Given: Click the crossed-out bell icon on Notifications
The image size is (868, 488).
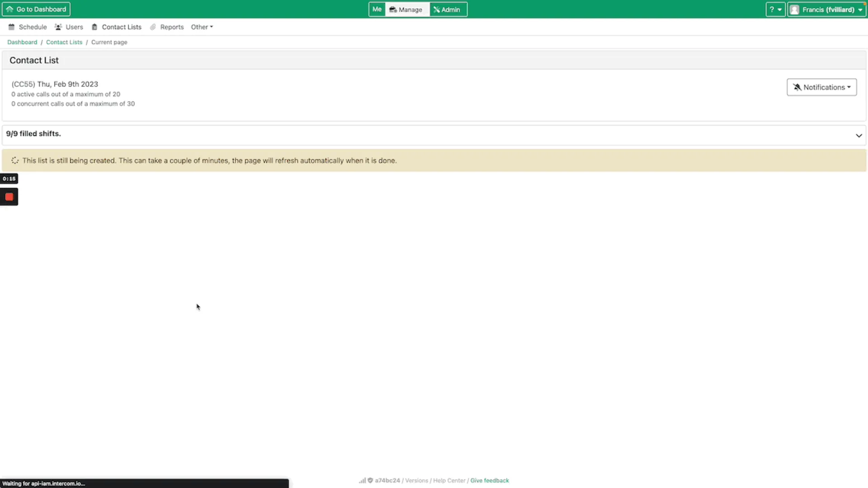Looking at the screenshot, I should 798,87.
